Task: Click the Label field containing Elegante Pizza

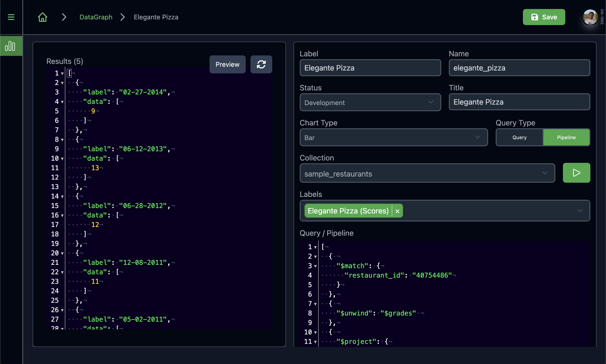Action: tap(370, 68)
